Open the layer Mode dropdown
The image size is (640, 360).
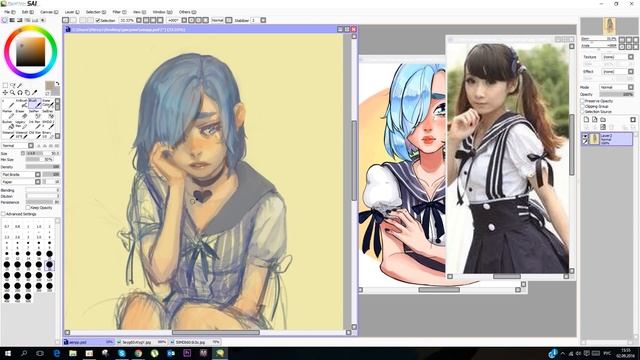coord(617,87)
